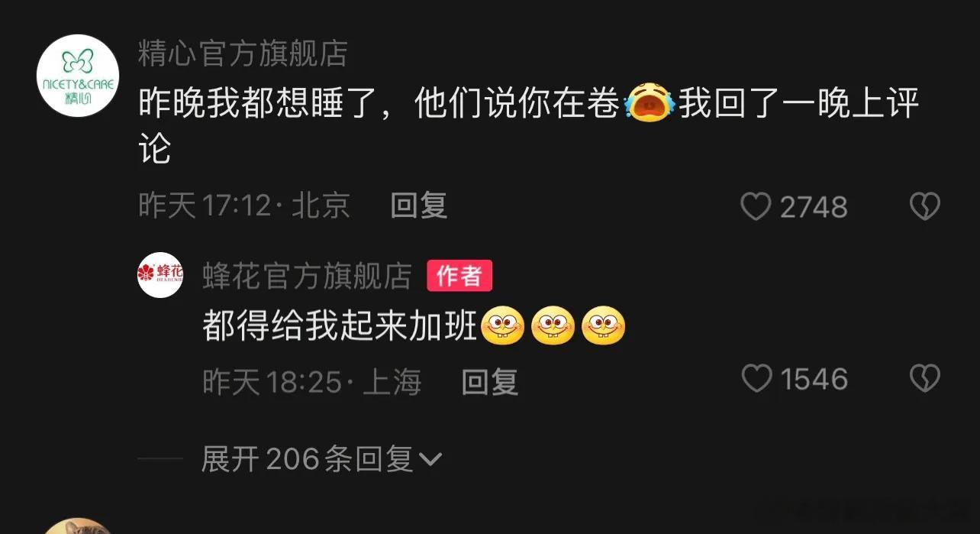Tap the first grinning emoji after 加班
Image resolution: width=980 pixels, height=534 pixels.
(x=501, y=326)
